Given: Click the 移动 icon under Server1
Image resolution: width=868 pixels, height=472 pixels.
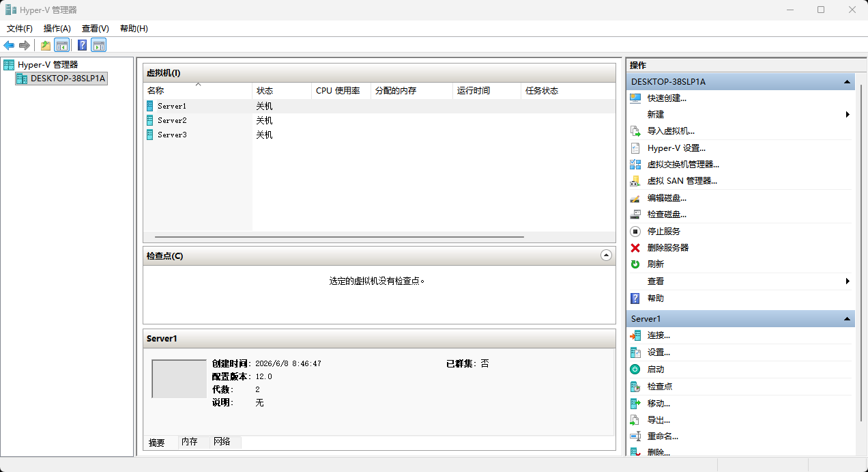Looking at the screenshot, I should click(635, 404).
